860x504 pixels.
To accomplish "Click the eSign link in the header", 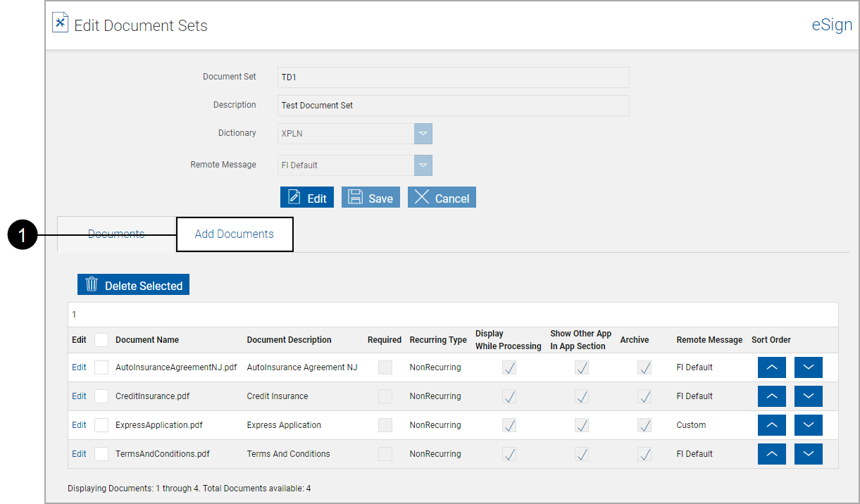I will [832, 24].
